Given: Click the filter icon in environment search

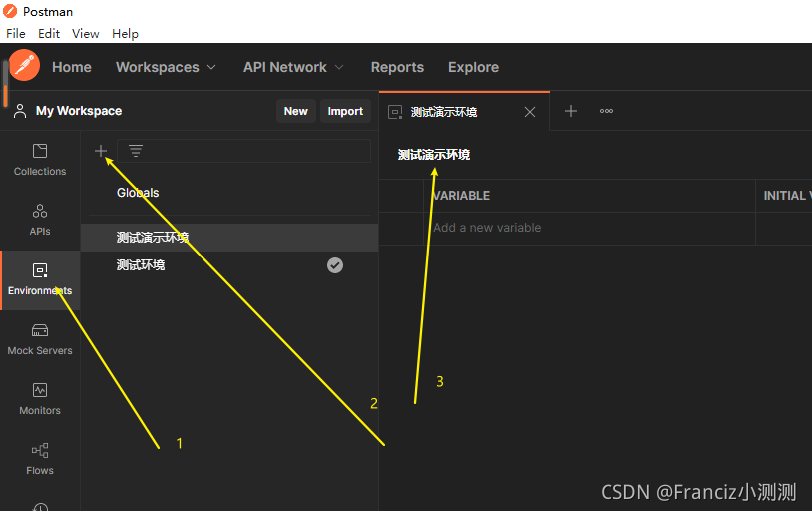Looking at the screenshot, I should coord(136,151).
